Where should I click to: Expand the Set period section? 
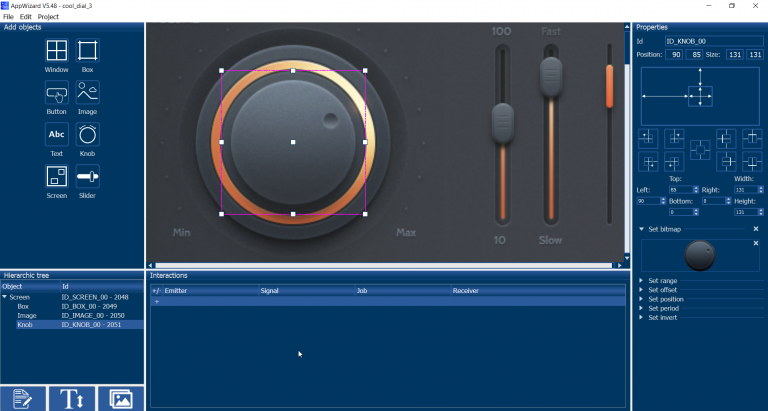click(641, 309)
